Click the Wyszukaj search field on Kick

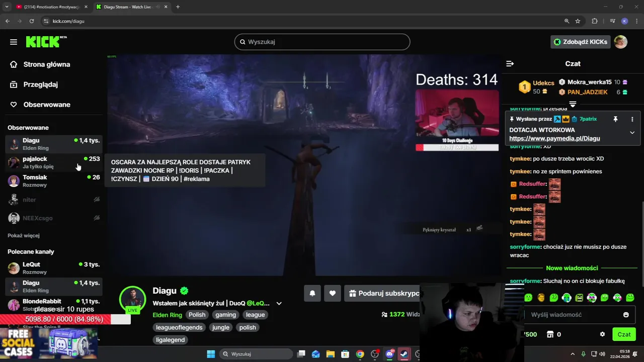click(x=322, y=42)
